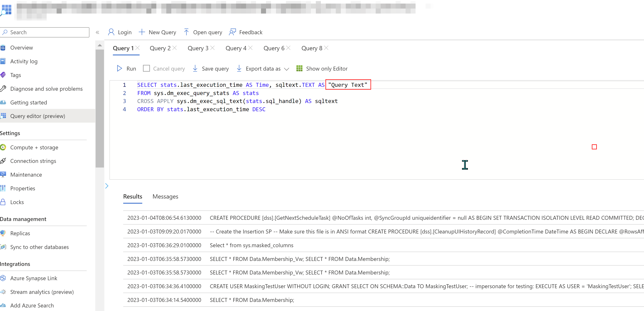Screen dimensions: 644x311
Task: Close the Query 8 tab
Action: (326, 48)
